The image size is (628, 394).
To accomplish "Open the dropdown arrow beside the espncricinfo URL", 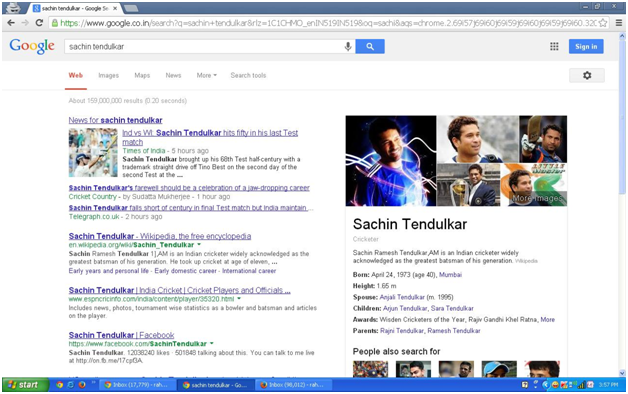I will (x=239, y=299).
